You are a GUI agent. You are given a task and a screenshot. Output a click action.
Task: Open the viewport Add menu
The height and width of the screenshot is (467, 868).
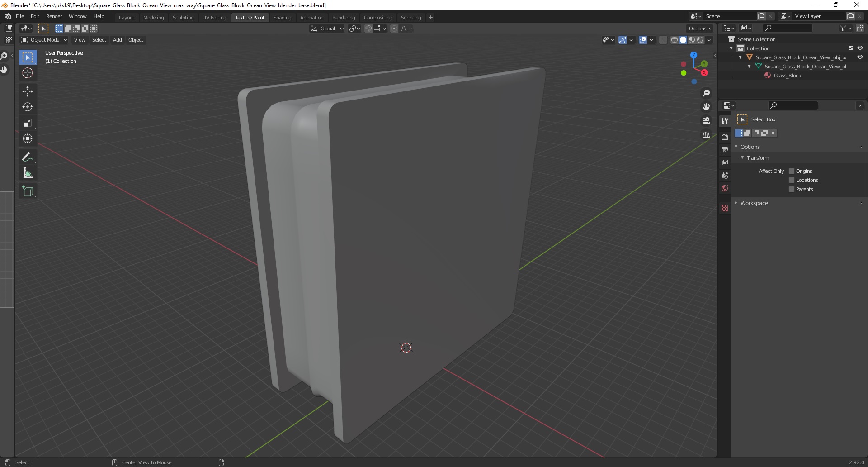pyautogui.click(x=117, y=40)
